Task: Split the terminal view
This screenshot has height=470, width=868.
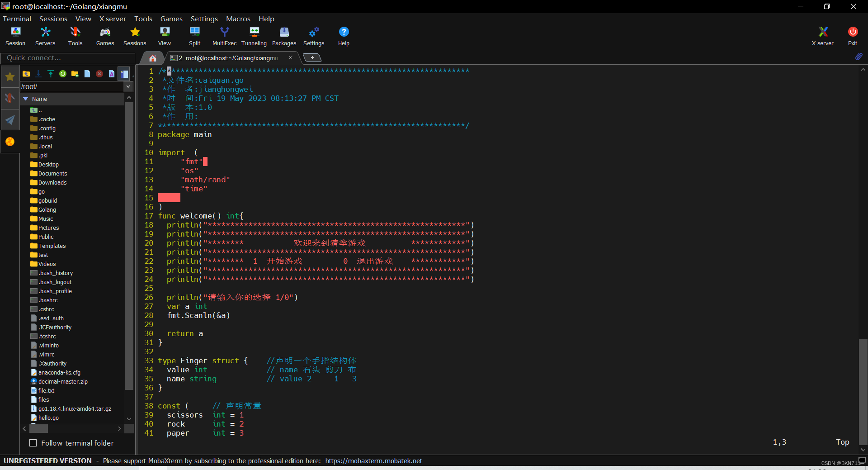Action: tap(194, 36)
